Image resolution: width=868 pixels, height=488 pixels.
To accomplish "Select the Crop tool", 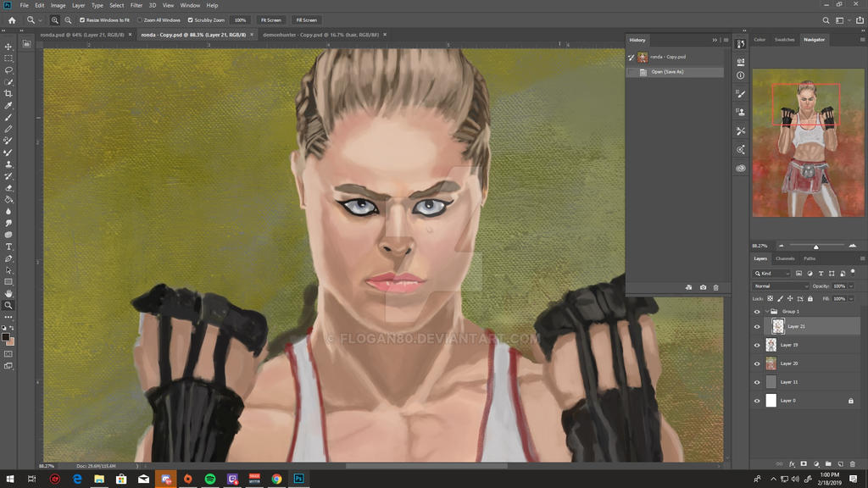I will (8, 93).
